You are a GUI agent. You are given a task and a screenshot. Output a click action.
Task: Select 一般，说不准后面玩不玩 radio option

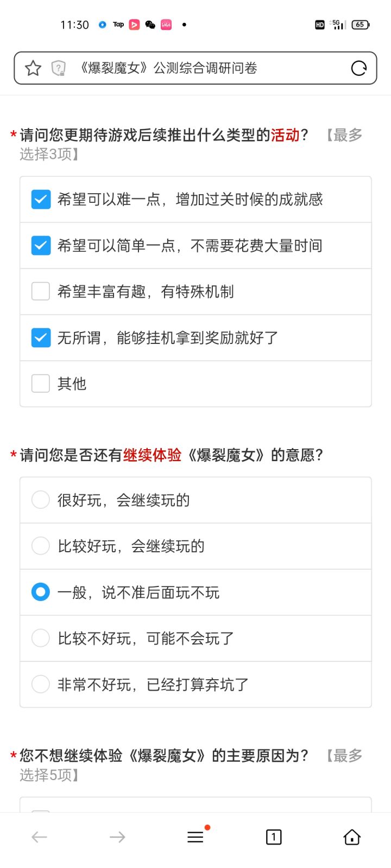(x=41, y=592)
